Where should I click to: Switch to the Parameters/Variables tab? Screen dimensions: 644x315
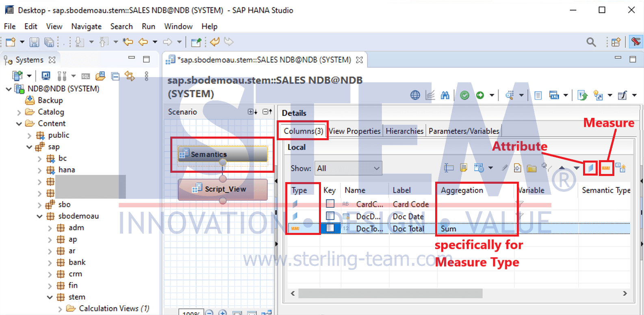pos(464,131)
